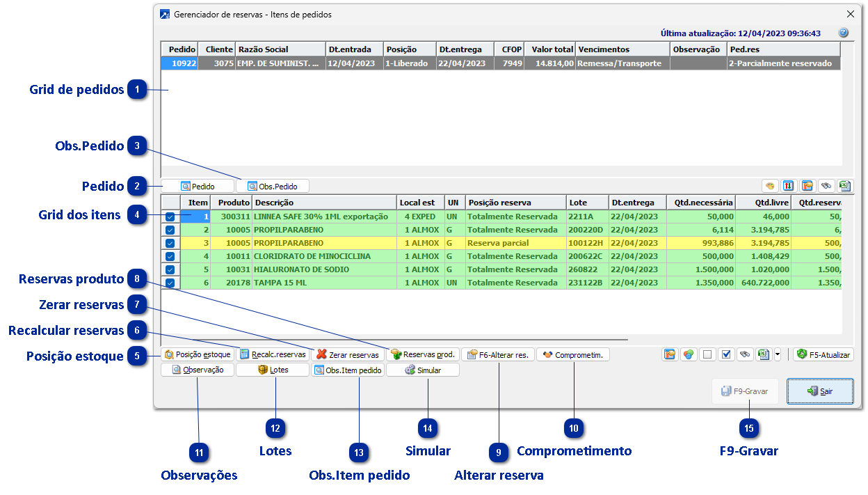This screenshot has height=495, width=868.
Task: Switch to the Obs.Pedido tab
Action: pos(273,187)
